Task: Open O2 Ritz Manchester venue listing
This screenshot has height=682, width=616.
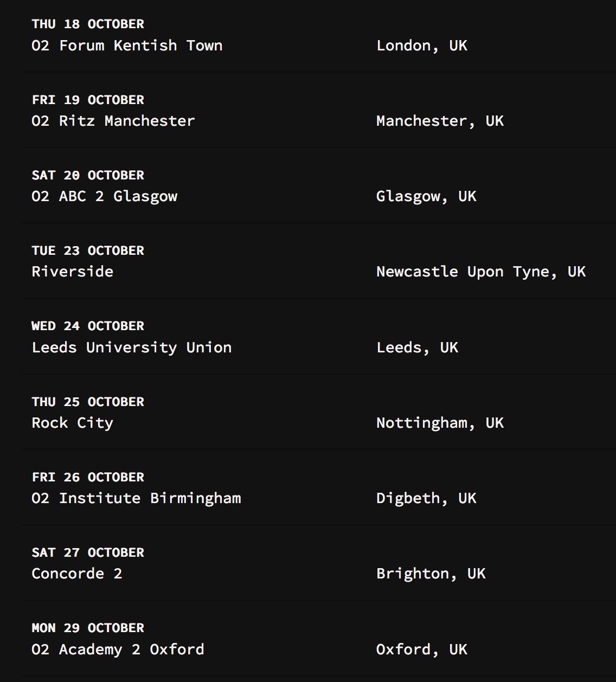Action: coord(113,121)
